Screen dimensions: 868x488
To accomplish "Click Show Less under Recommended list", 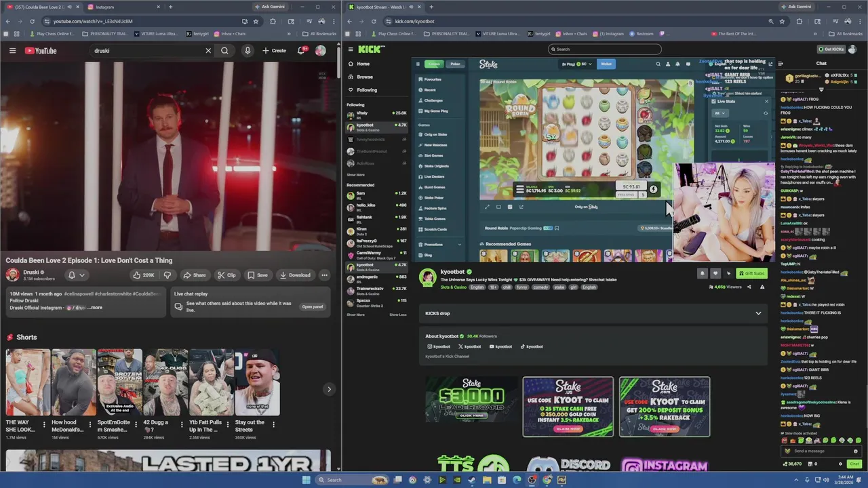I will [398, 314].
